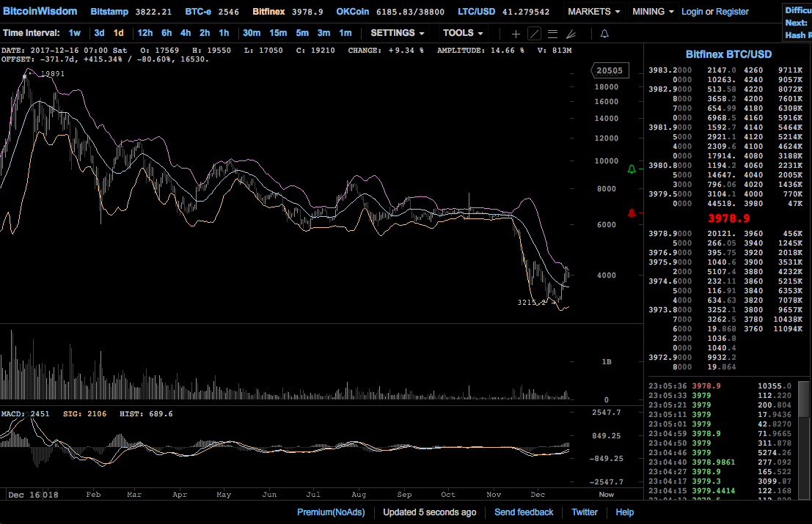Click the Register link

(732, 12)
